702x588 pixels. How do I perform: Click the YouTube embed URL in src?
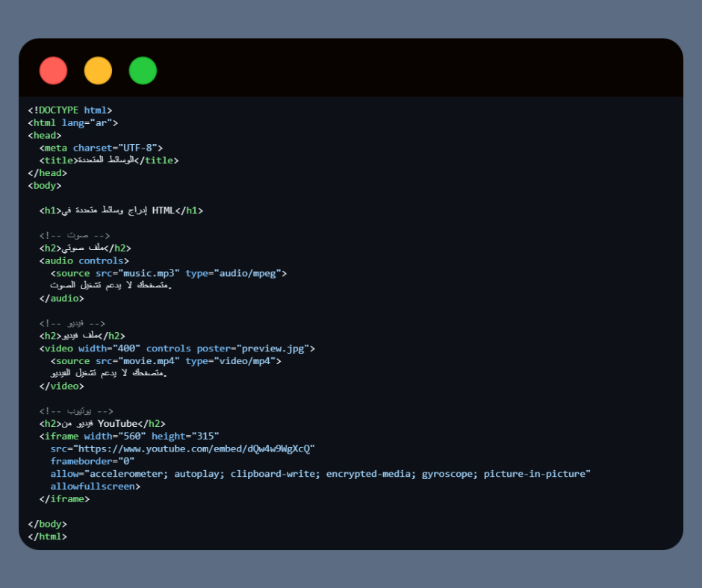pyautogui.click(x=191, y=448)
